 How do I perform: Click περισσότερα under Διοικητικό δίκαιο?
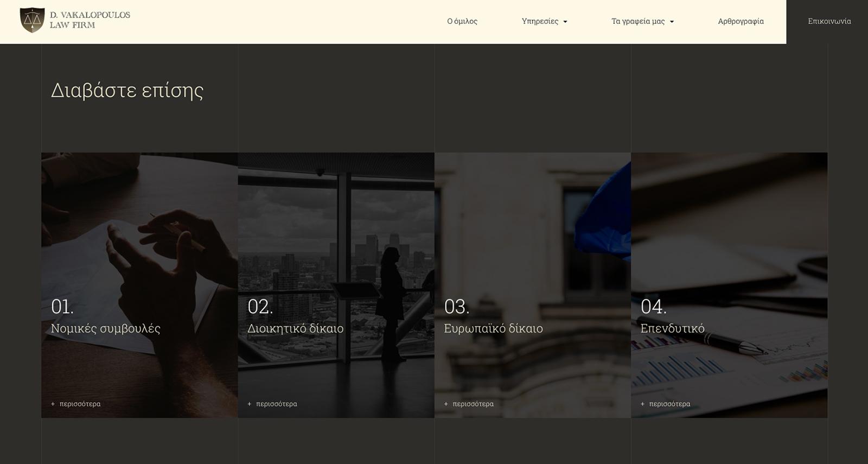point(272,404)
